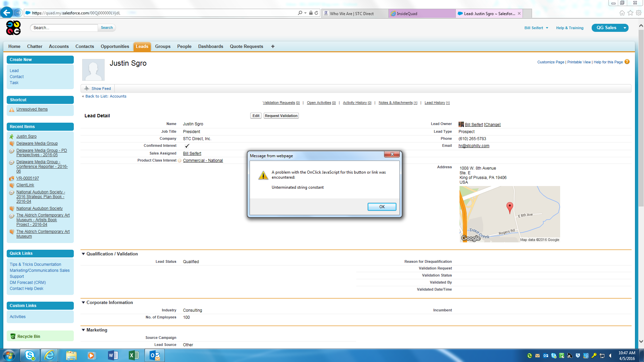The image size is (644, 362).
Task: Open the Accounts tab
Action: point(59,47)
